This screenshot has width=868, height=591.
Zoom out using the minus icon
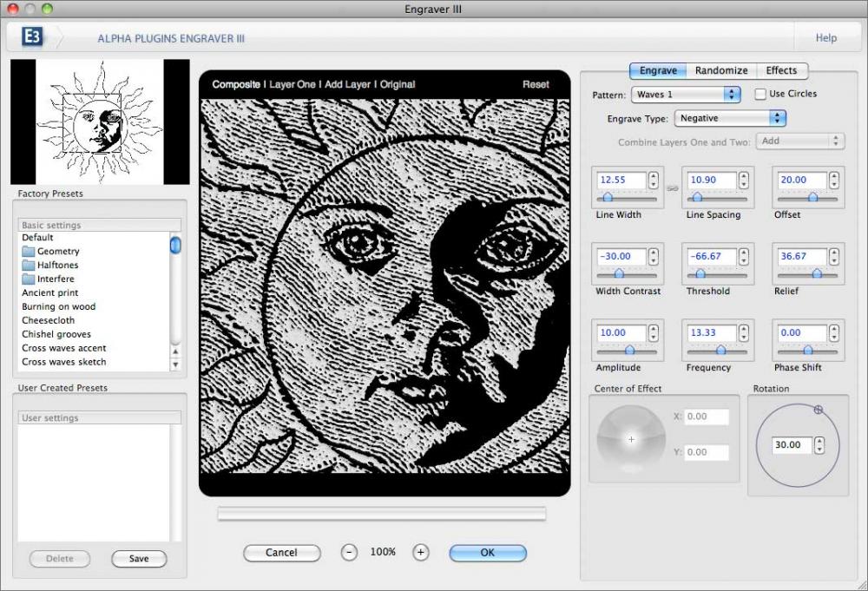pyautogui.click(x=349, y=552)
